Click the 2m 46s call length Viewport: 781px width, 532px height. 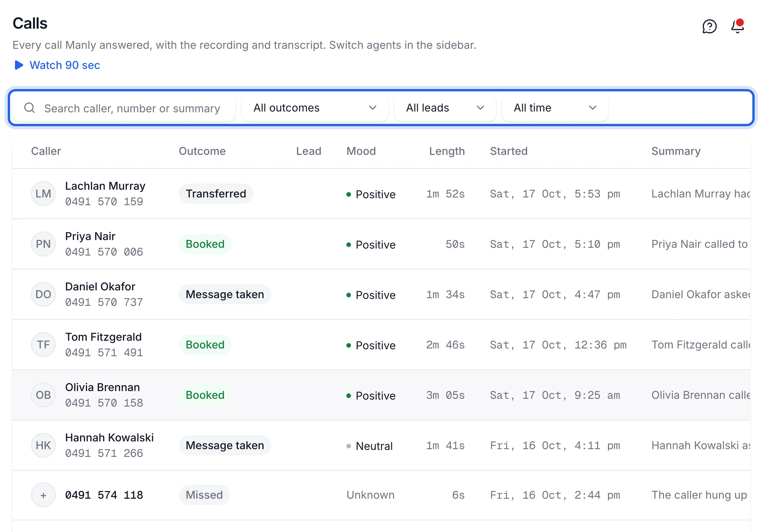(446, 345)
